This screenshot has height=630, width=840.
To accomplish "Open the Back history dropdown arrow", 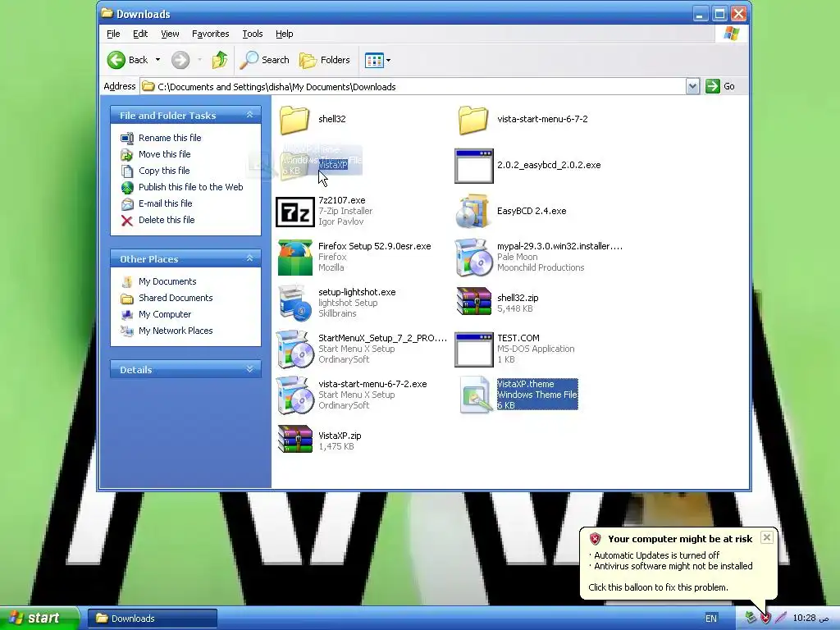I will 157,60.
